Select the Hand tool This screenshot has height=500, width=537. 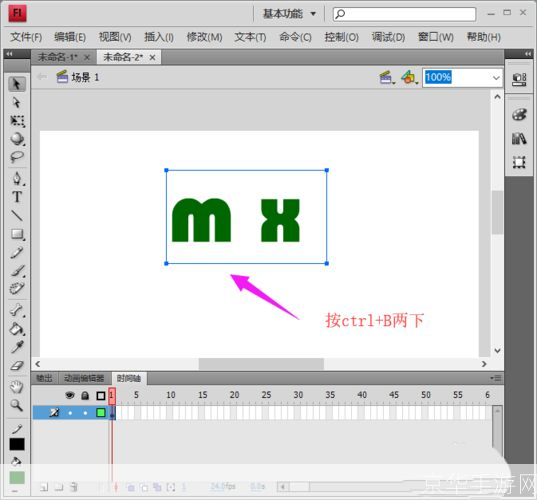click(16, 387)
